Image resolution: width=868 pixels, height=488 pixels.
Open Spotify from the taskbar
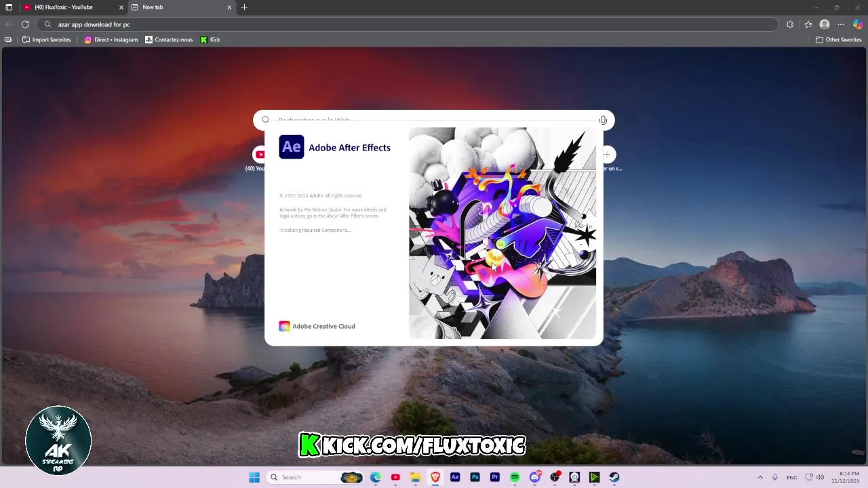click(x=515, y=477)
